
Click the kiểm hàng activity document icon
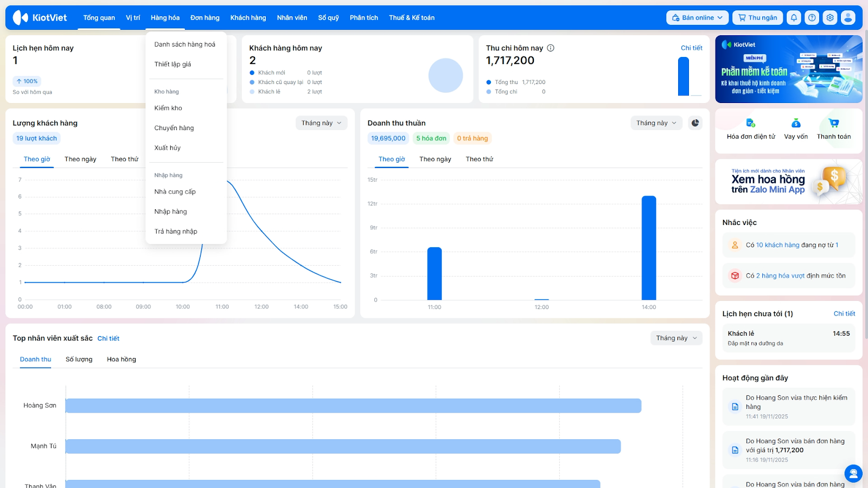735,407
